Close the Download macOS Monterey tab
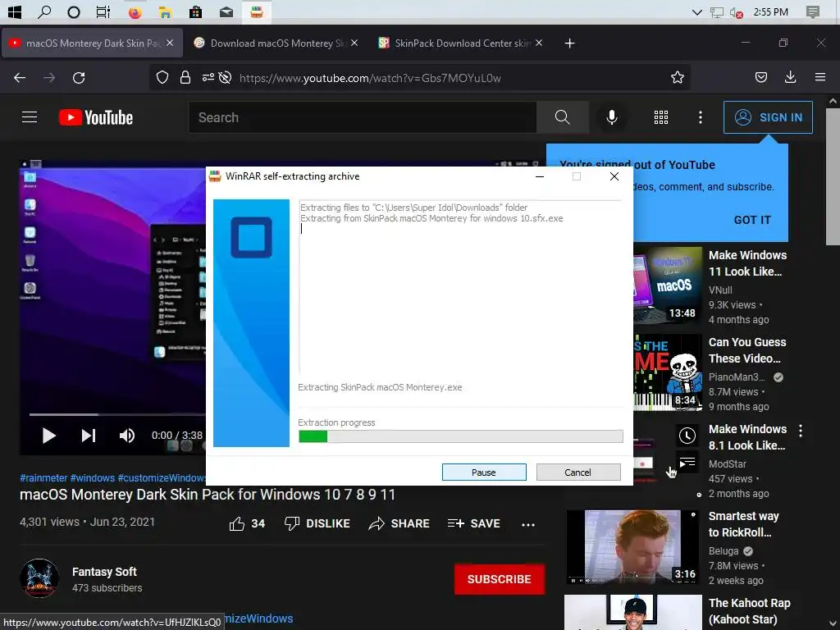Image resolution: width=840 pixels, height=630 pixels. click(x=354, y=43)
